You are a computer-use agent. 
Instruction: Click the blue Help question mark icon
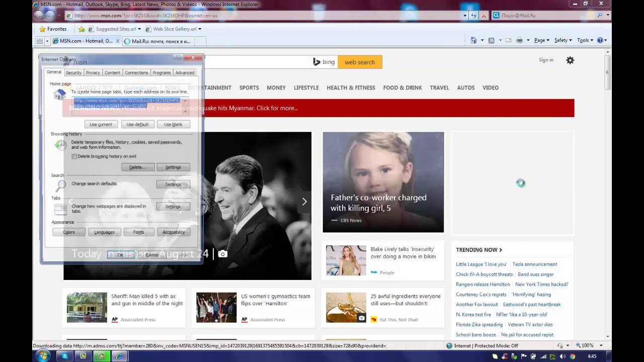pos(600,40)
